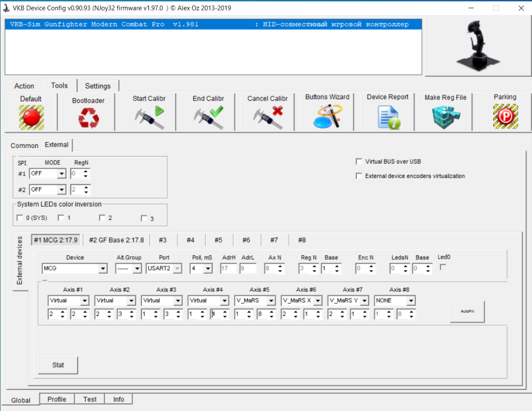Select the #2 GF Base 2:17.8 tab

(x=116, y=240)
